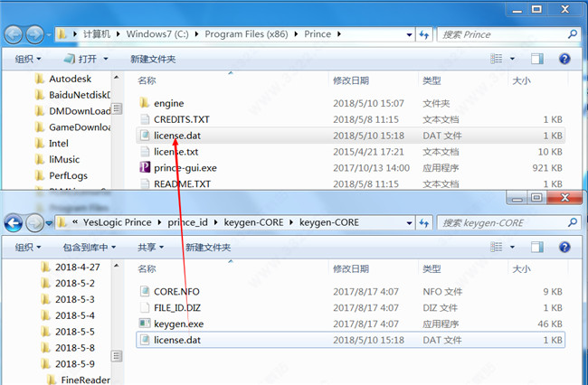Viewport: 588px width, 385px height.
Task: Select the liMusic folder in the tree
Action: click(x=64, y=159)
